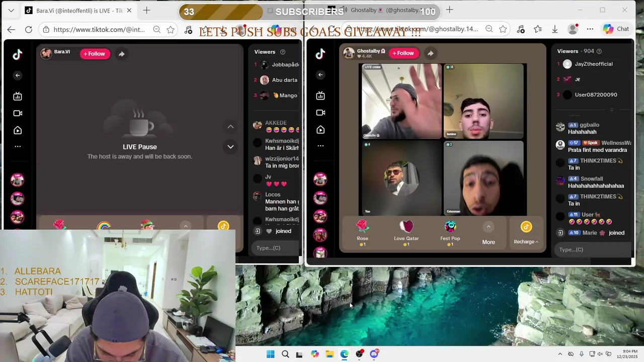The width and height of the screenshot is (644, 362).
Task: Toggle the muted volume icon in system tray
Action: point(599,354)
